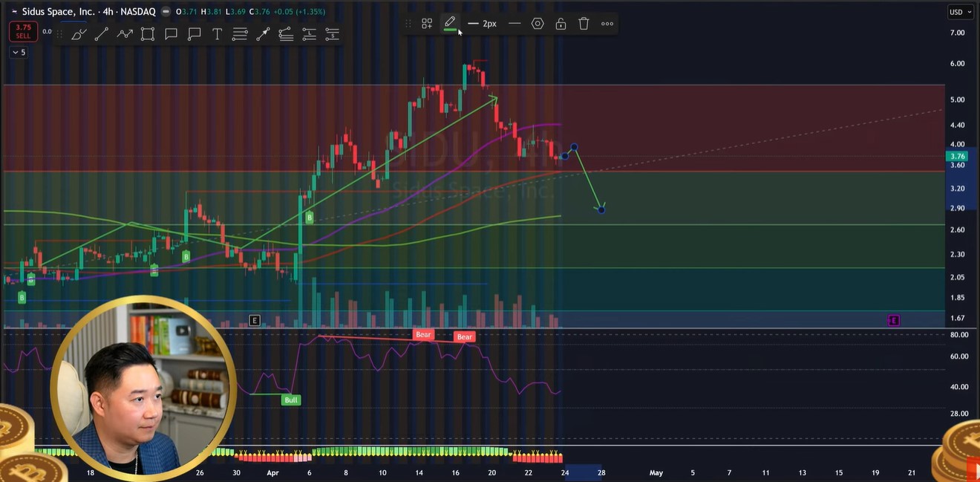This screenshot has width=980, height=482.
Task: Select the Brush drawing tool
Action: 78,34
